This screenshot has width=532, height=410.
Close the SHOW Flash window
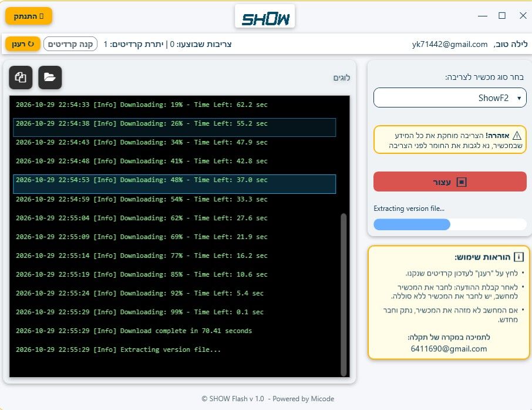(x=523, y=16)
